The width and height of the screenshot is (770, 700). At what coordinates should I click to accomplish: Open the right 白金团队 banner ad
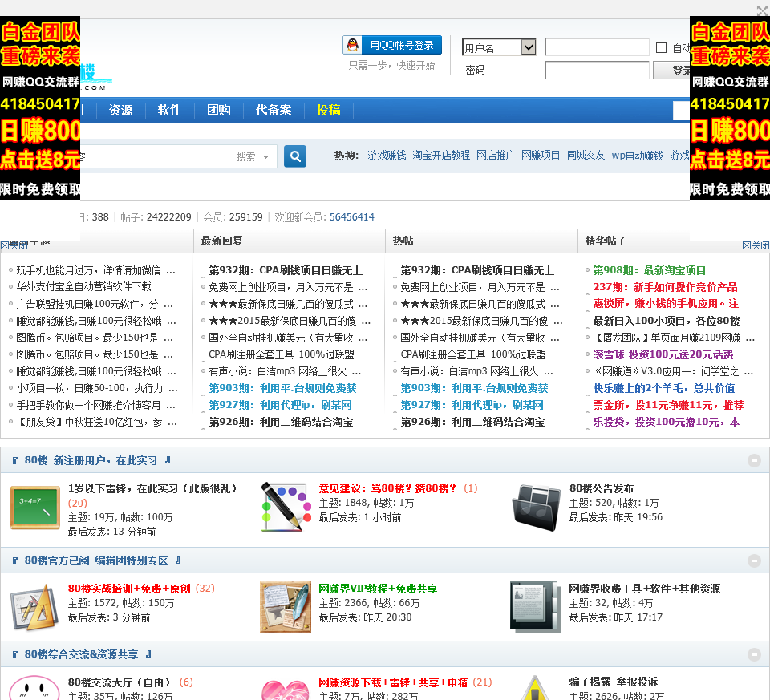point(730,108)
